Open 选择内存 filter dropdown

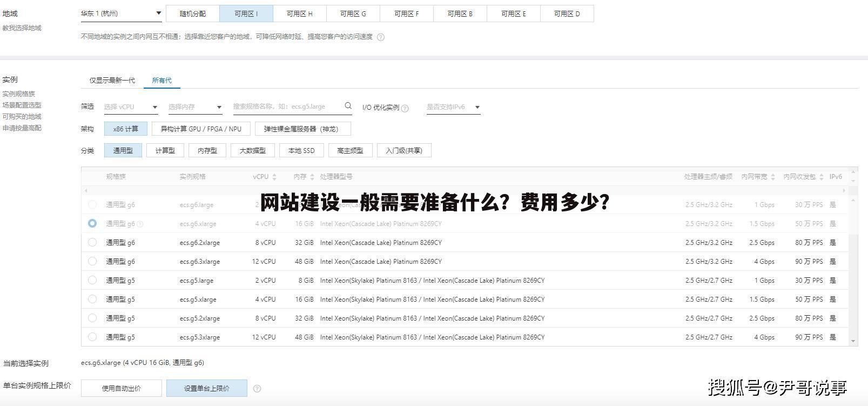(x=195, y=107)
